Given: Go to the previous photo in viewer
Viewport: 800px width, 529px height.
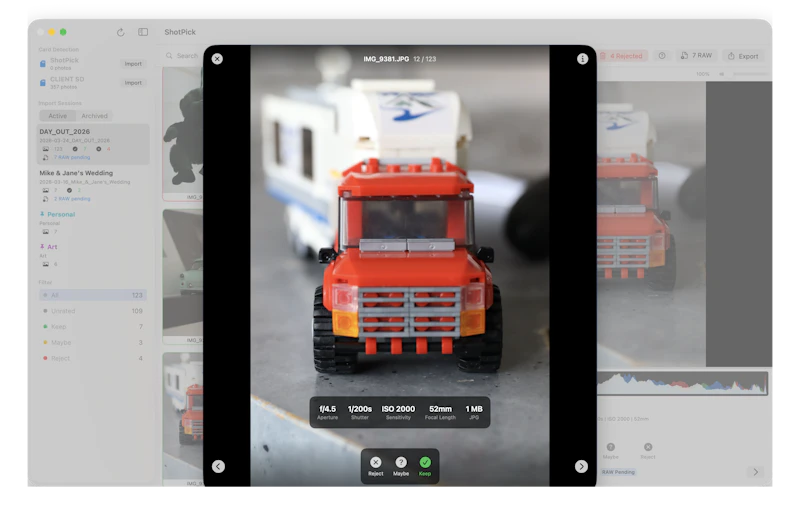Looking at the screenshot, I should pos(218,466).
